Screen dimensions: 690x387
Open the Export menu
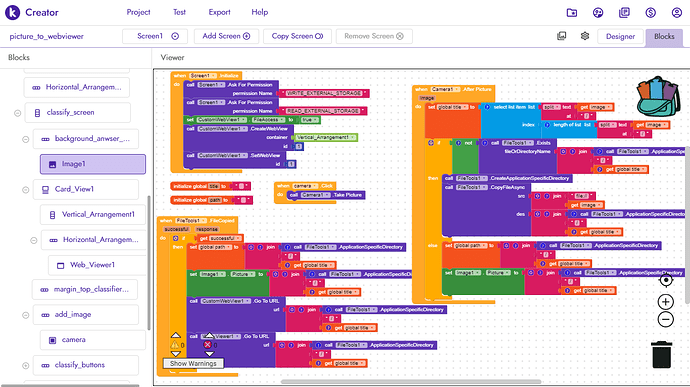pos(219,12)
